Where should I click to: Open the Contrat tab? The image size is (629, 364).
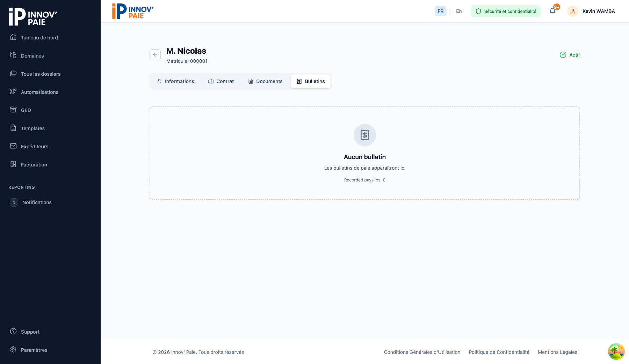(221, 81)
